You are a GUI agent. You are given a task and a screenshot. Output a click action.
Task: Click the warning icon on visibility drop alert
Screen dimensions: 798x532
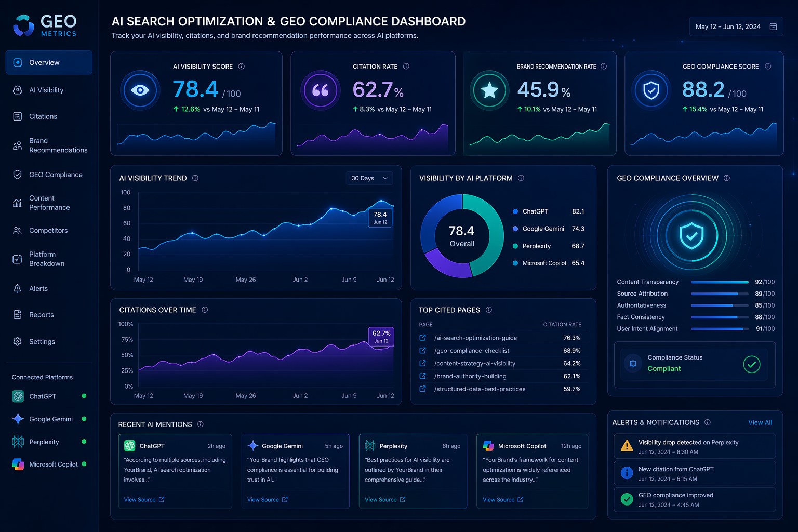(x=627, y=446)
